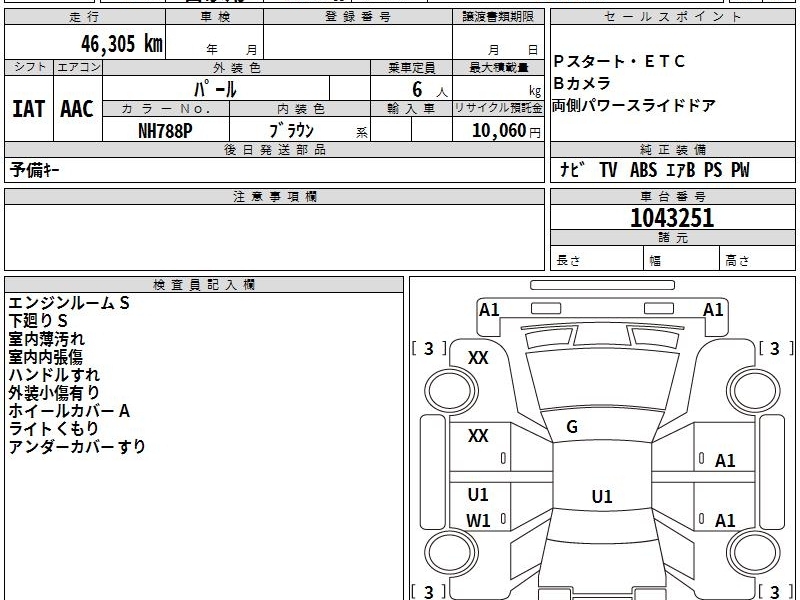Click the 登録番号 header cell
This screenshot has width=800, height=600.
coord(358,17)
